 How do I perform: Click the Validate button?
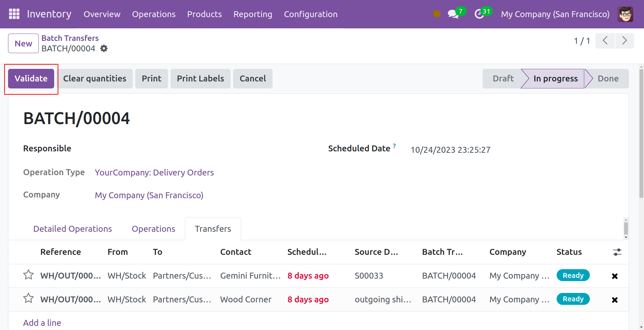click(x=31, y=79)
